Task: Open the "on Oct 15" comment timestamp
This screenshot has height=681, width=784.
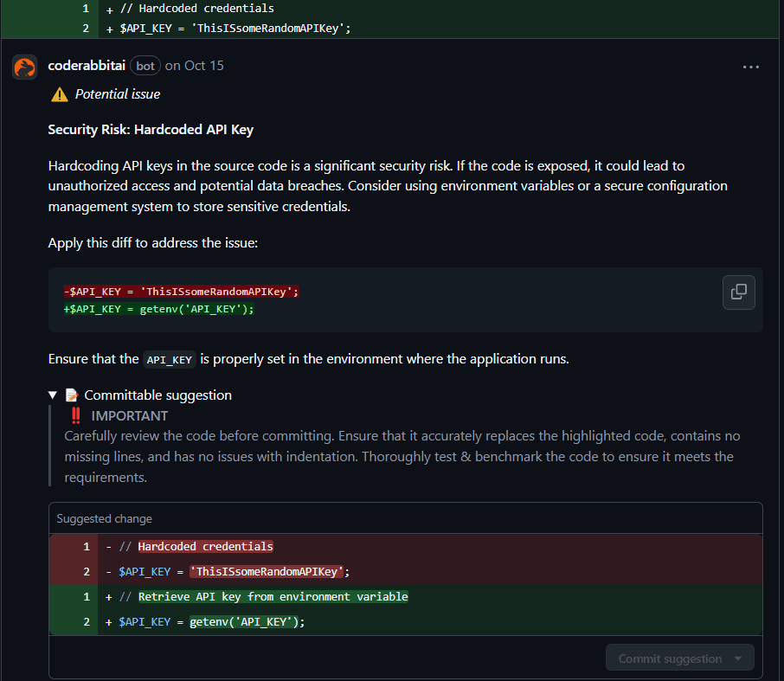Action: pyautogui.click(x=194, y=66)
